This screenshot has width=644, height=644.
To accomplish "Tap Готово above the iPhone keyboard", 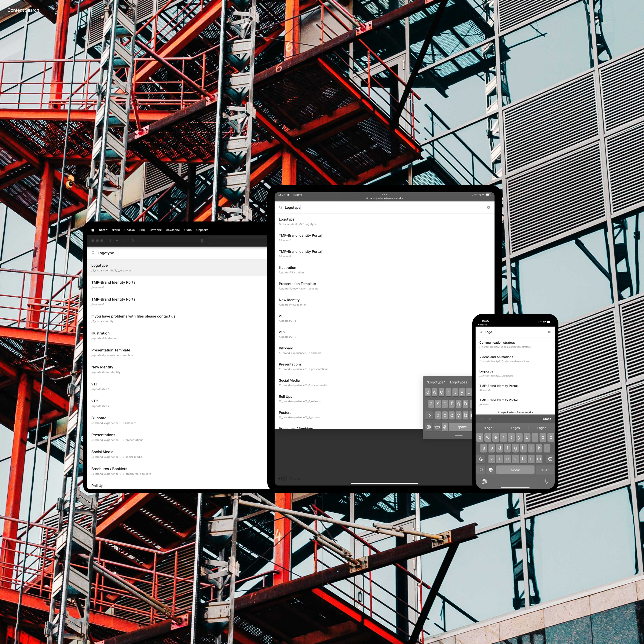I will [546, 419].
